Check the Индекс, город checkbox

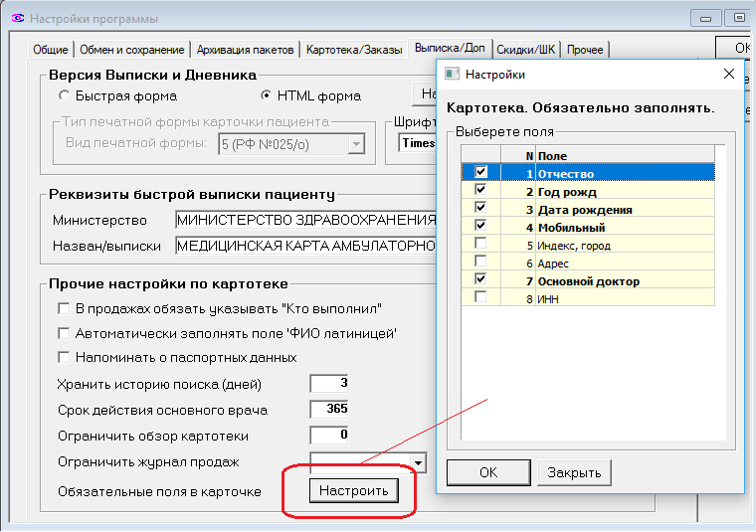[x=480, y=243]
